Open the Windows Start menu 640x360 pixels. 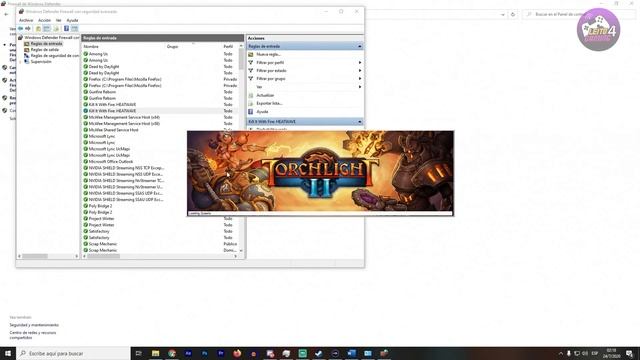tap(8, 353)
